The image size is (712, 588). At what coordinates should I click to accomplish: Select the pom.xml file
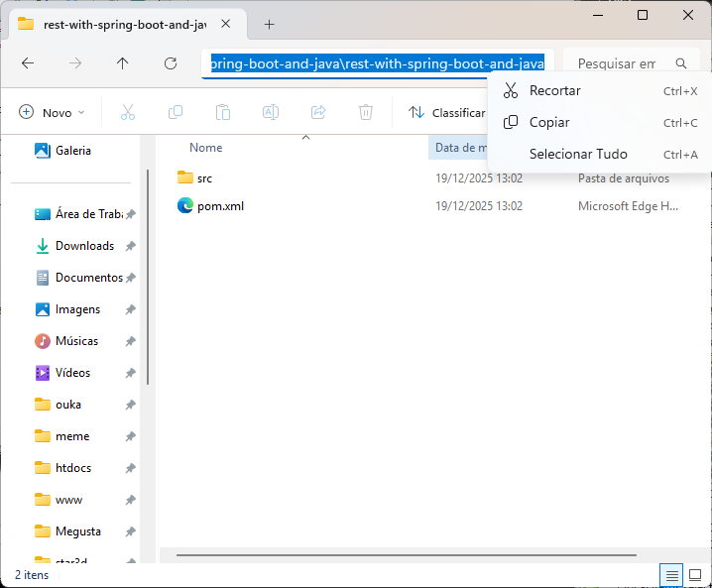pos(220,206)
